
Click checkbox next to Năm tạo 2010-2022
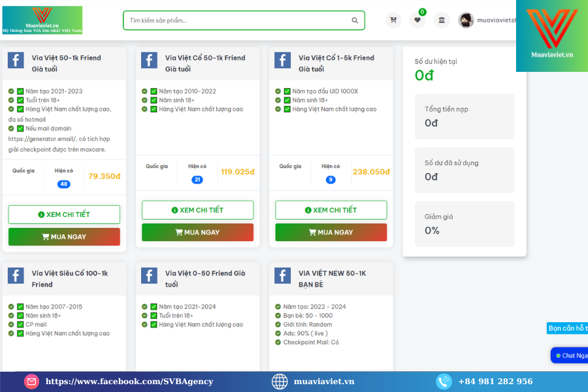point(154,91)
